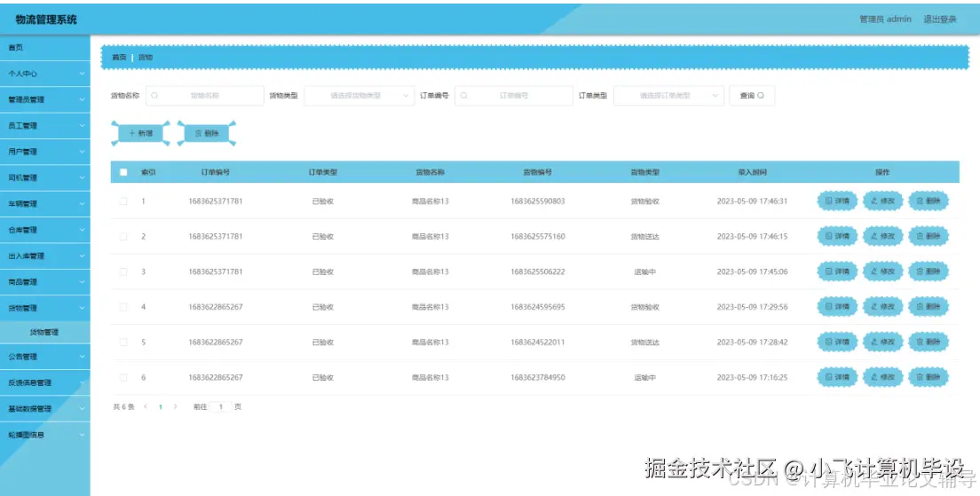
Task: Open 详情 for goods 1683624522011
Action: 837,342
